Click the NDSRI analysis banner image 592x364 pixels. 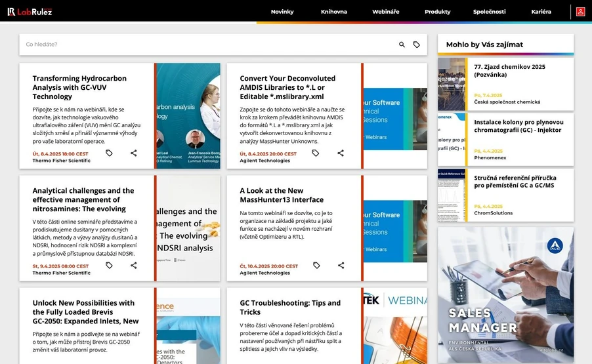pos(188,228)
